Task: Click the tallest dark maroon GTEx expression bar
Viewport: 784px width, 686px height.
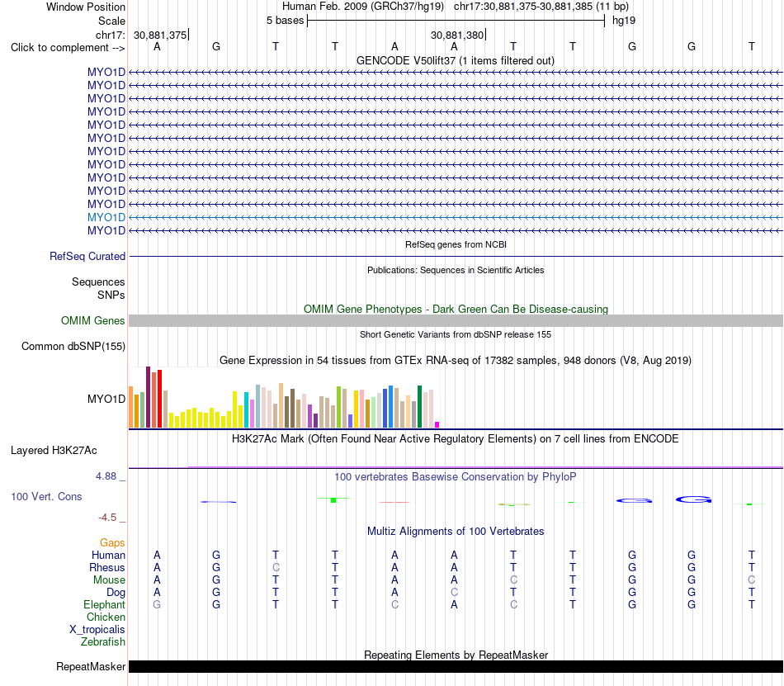Action: click(148, 397)
